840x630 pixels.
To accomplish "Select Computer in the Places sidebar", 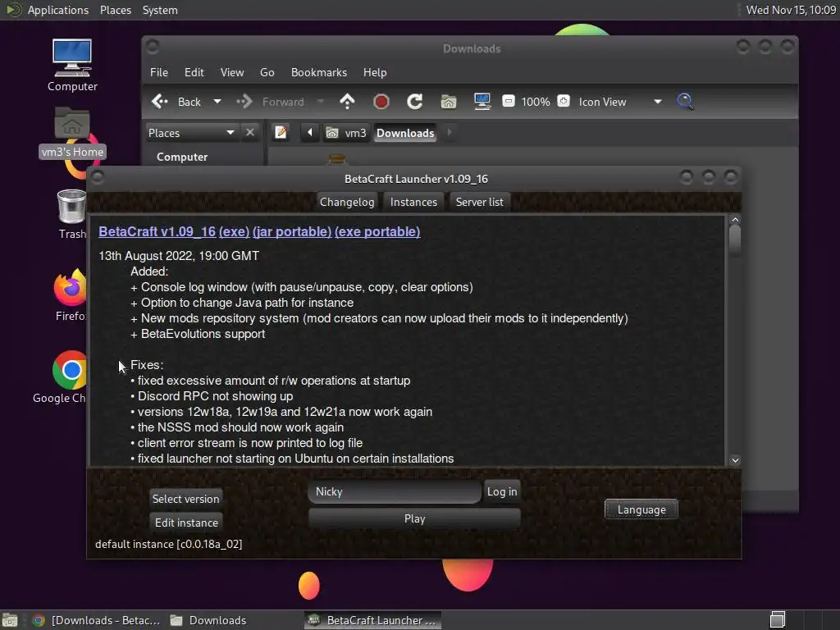I will [x=181, y=157].
